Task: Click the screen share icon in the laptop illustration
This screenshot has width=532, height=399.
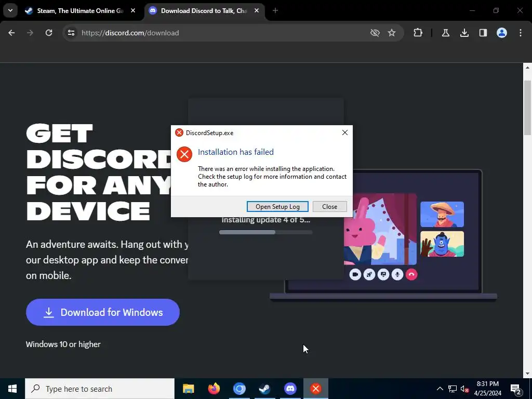Action: (383, 274)
